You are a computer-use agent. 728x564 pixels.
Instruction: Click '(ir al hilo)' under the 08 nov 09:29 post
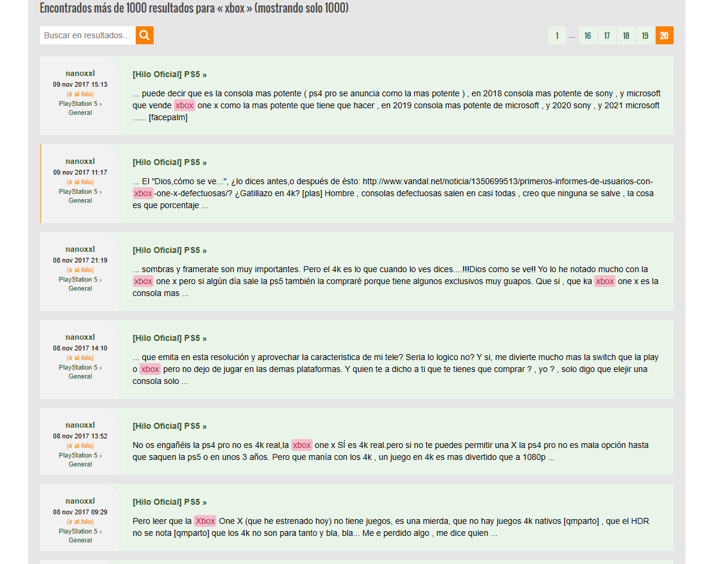click(x=80, y=522)
